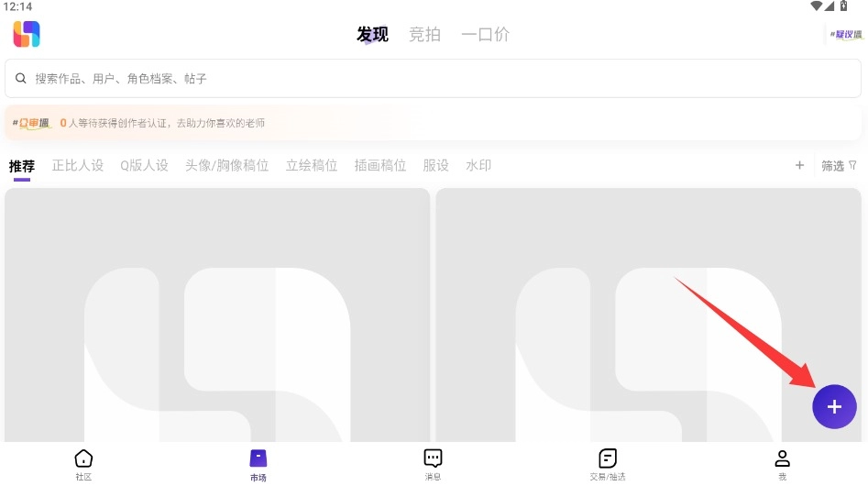Open the 我 profile icon
The width and height of the screenshot is (868, 486).
[x=782, y=464]
